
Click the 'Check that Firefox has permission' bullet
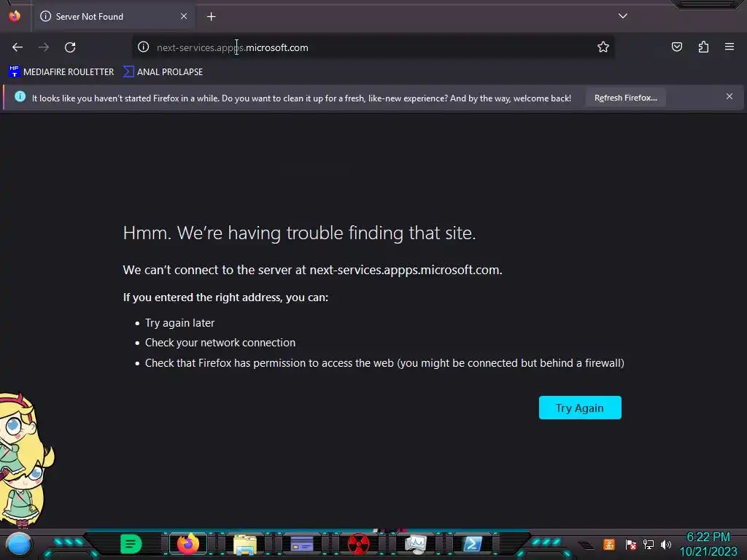[x=384, y=363]
